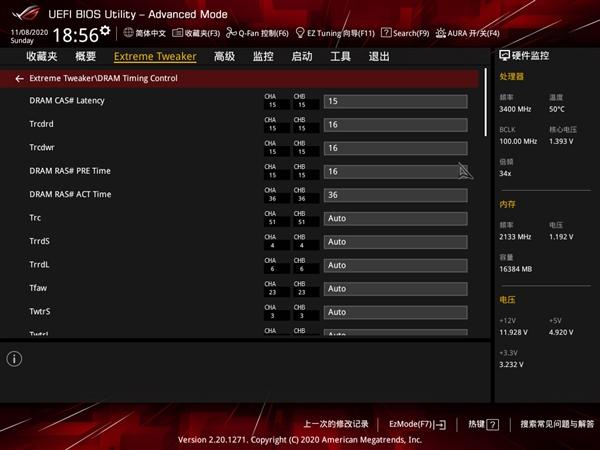Click 11/08/2020 Sunday date

click(29, 36)
